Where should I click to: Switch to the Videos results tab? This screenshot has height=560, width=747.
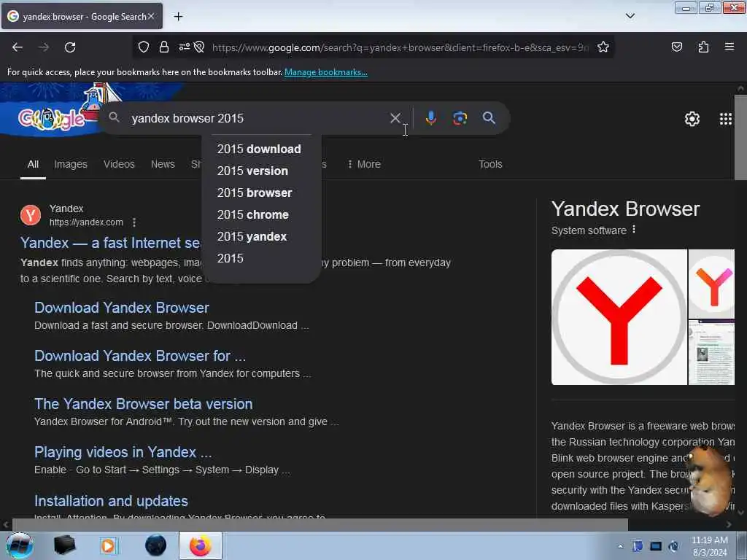(119, 164)
